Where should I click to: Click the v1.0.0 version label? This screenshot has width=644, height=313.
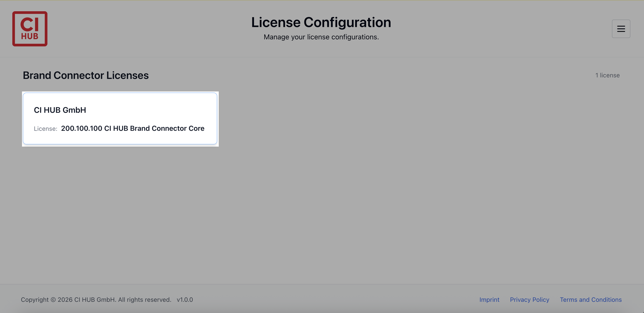click(x=185, y=299)
